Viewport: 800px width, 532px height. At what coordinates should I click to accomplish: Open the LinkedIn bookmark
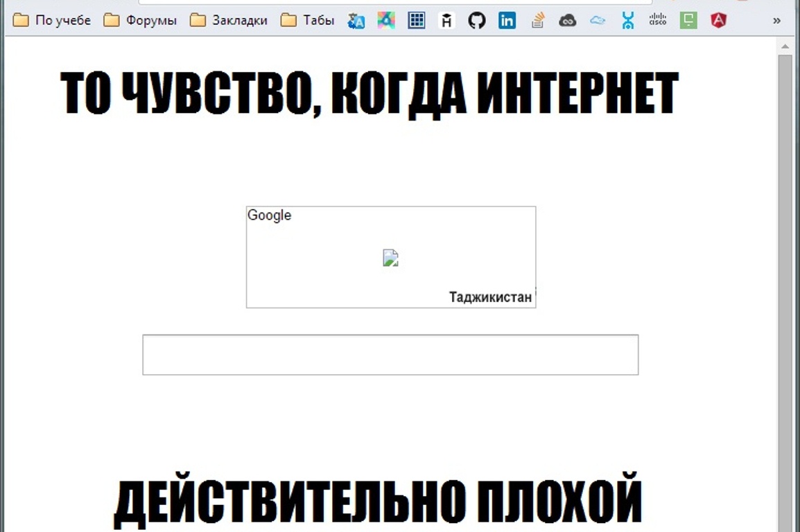[507, 21]
